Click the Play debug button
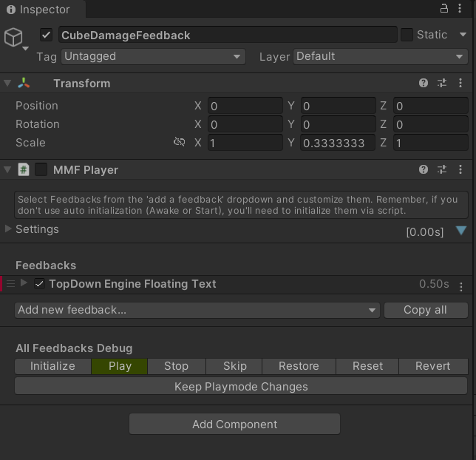The width and height of the screenshot is (476, 460). point(120,366)
